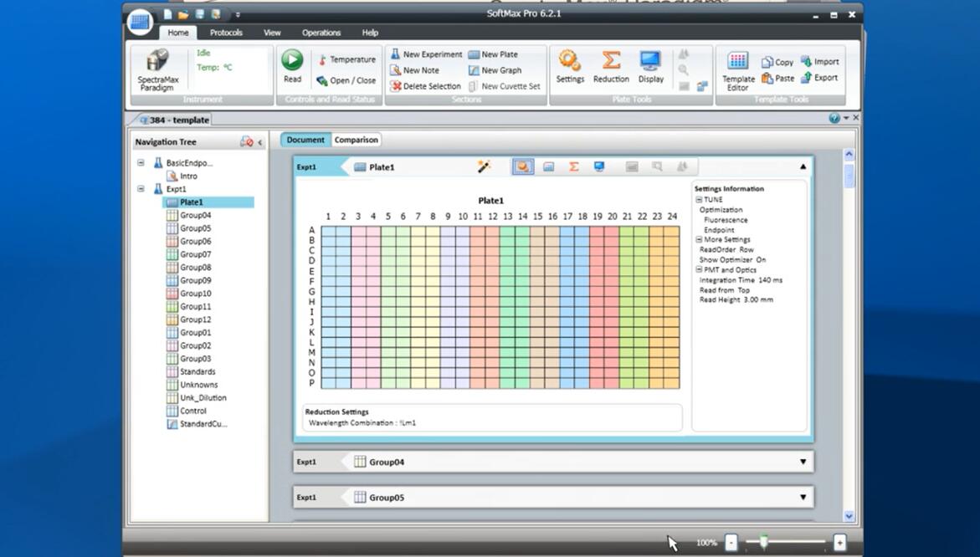Click the document scrollbar down arrow

click(849, 516)
